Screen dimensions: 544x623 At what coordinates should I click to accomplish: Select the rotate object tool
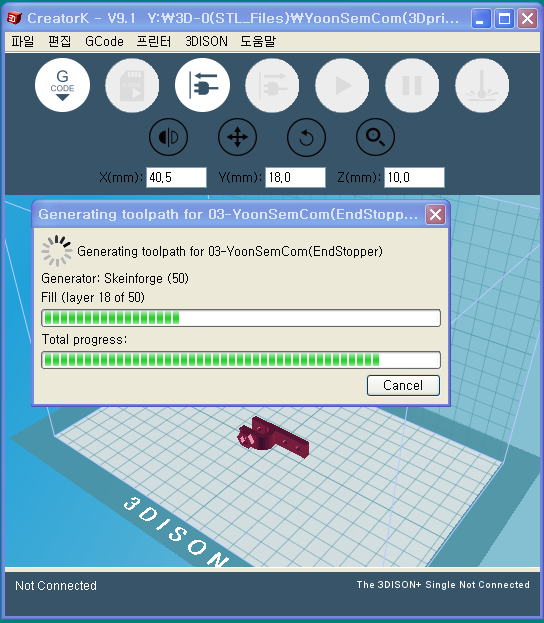coord(306,137)
